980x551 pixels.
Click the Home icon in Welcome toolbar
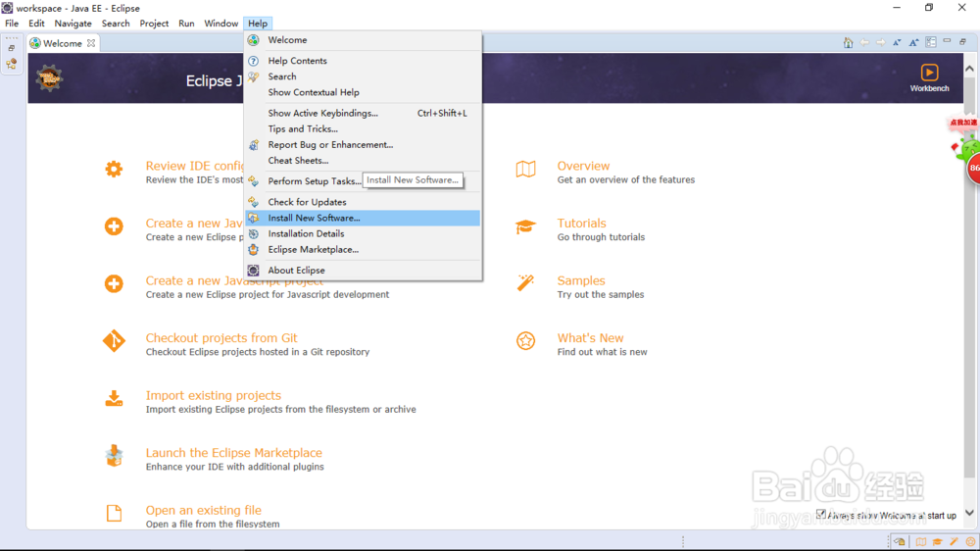(x=848, y=42)
